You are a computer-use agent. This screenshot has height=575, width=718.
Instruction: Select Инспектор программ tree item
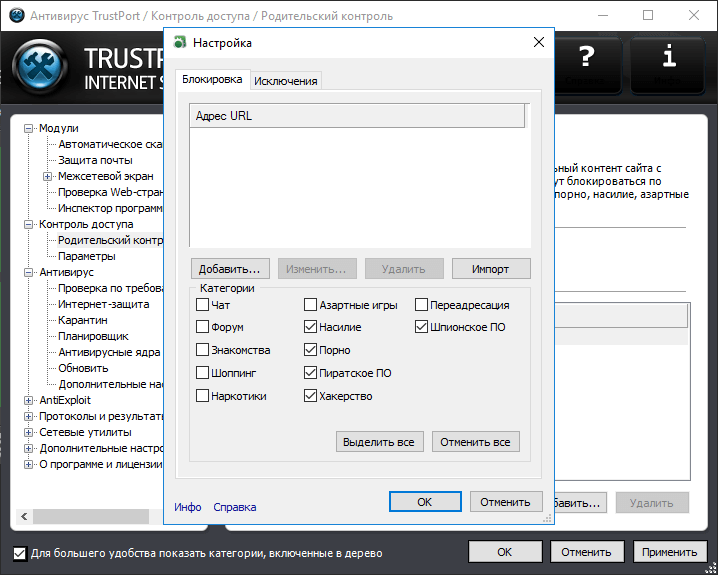click(x=110, y=208)
